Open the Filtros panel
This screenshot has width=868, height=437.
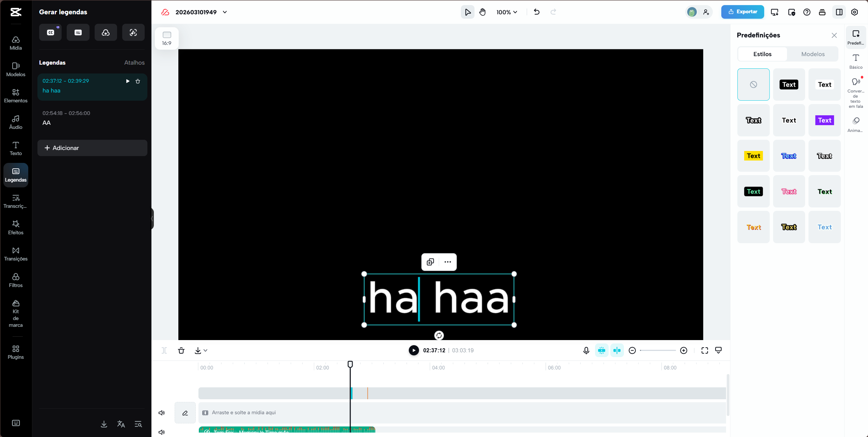[16, 280]
